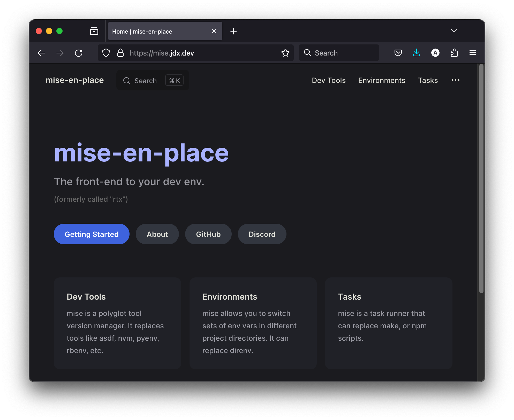Open the Firefox hamburger menu
514x420 pixels.
[x=473, y=53]
